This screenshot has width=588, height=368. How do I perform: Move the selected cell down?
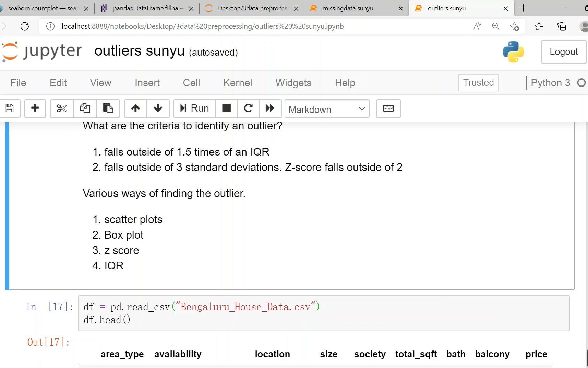pyautogui.click(x=158, y=108)
